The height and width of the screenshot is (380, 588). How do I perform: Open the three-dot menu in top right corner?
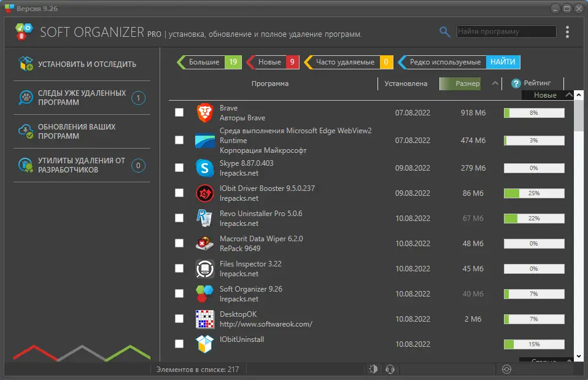[567, 31]
